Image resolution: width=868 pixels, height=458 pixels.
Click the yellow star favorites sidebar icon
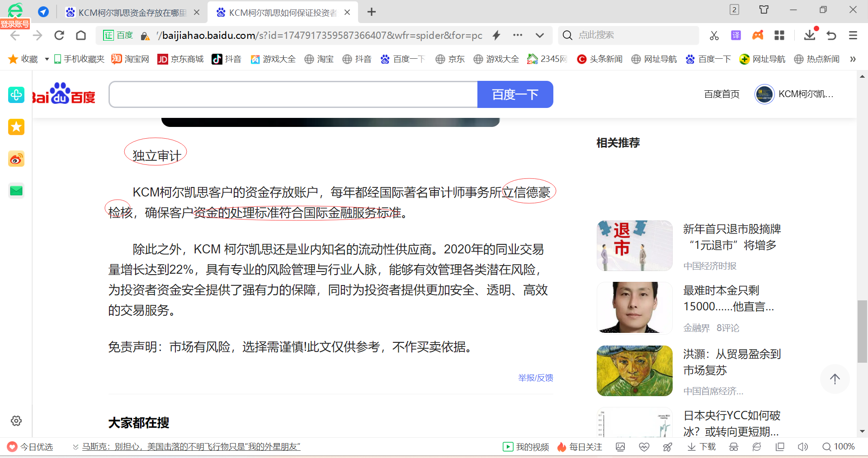16,127
